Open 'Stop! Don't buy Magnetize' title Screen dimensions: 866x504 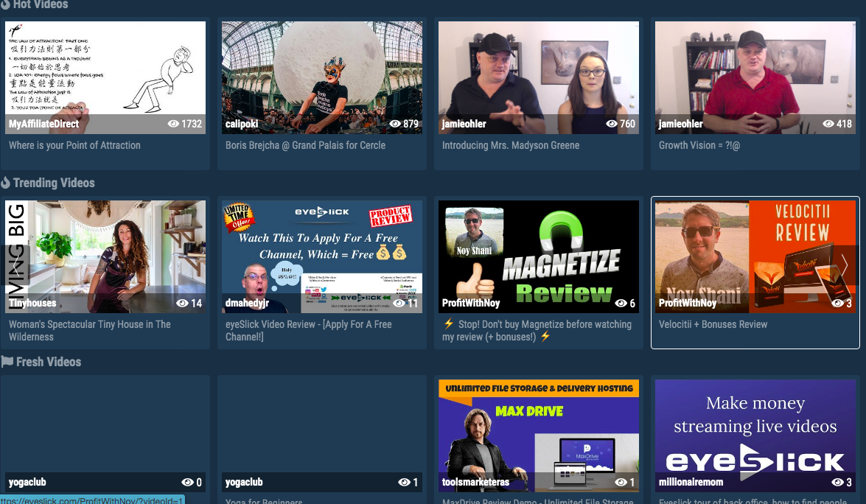click(537, 330)
